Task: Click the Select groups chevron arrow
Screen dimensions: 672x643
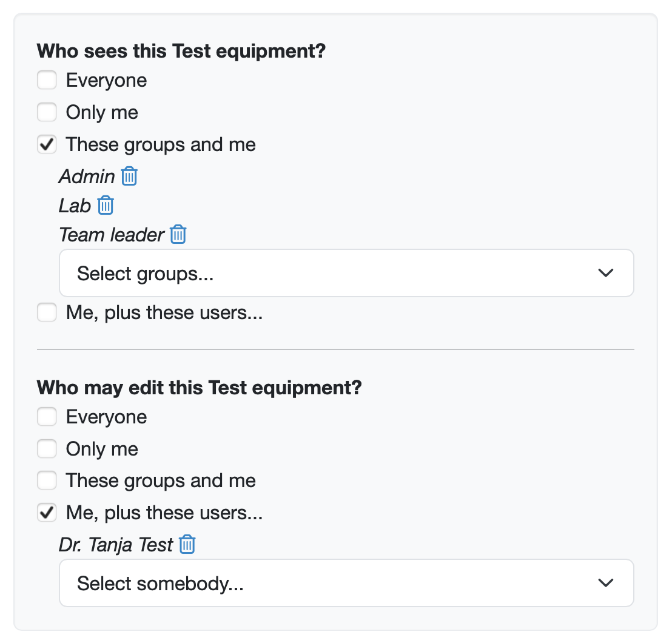Action: point(605,274)
